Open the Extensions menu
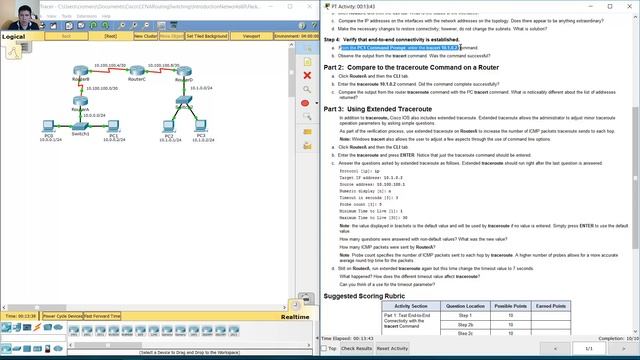The height and width of the screenshot is (360, 640). tap(87, 16)
